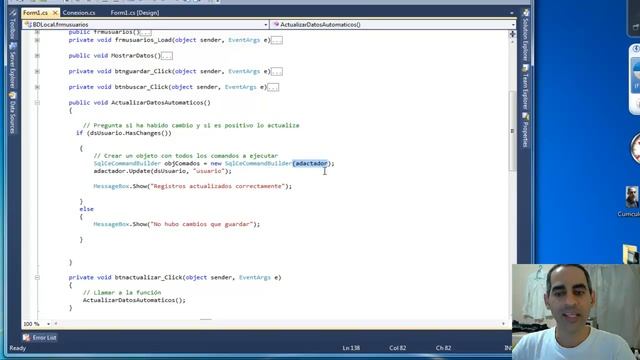The width and height of the screenshot is (640, 360).
Task: Click the 'Ch 82' status bar entry
Action: point(443,348)
